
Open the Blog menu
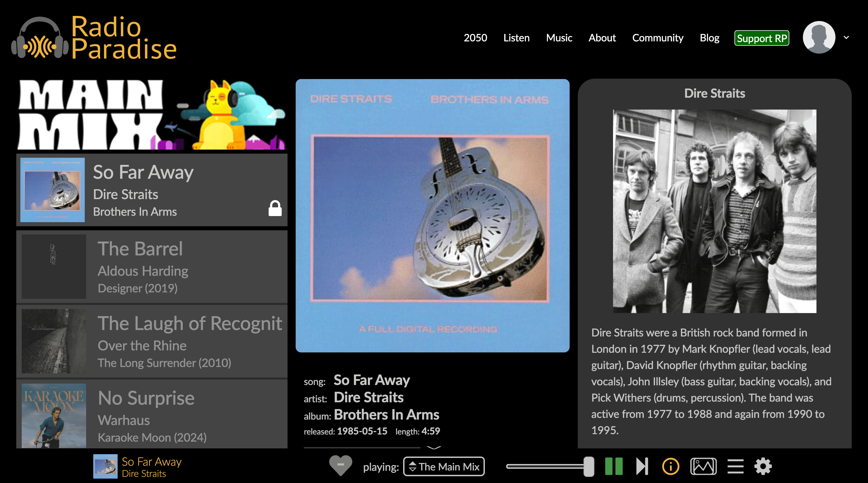pos(710,38)
